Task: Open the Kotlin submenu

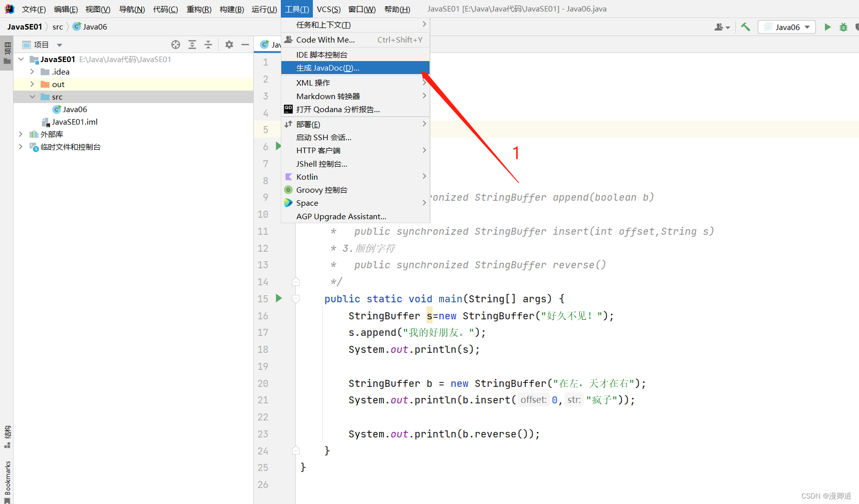Action: [x=355, y=177]
